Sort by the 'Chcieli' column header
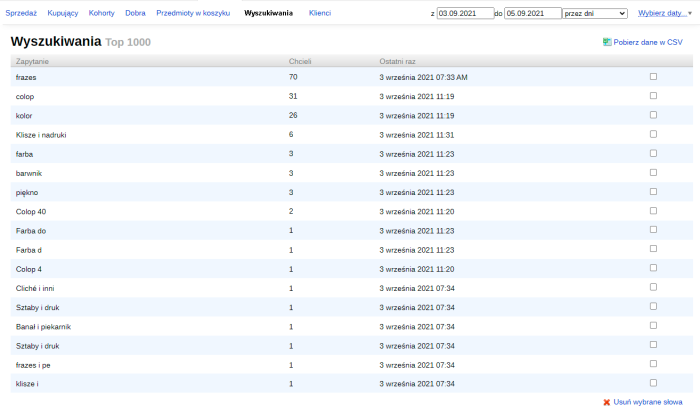 300,62
